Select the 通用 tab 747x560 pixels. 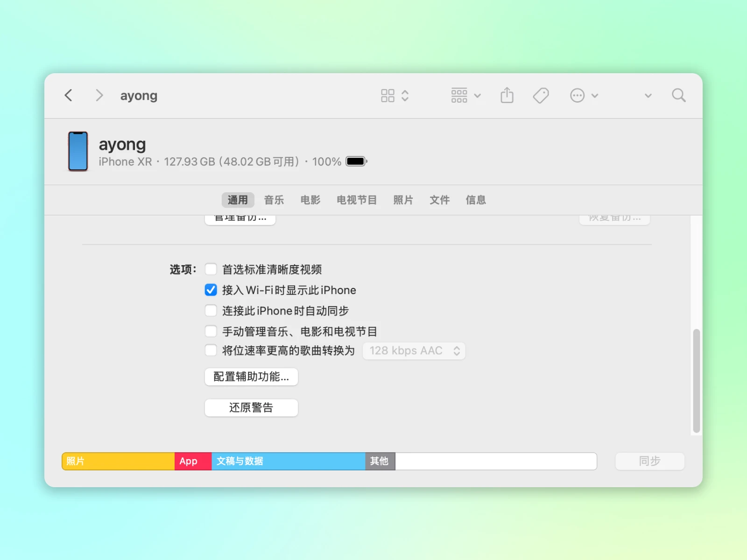(x=238, y=200)
